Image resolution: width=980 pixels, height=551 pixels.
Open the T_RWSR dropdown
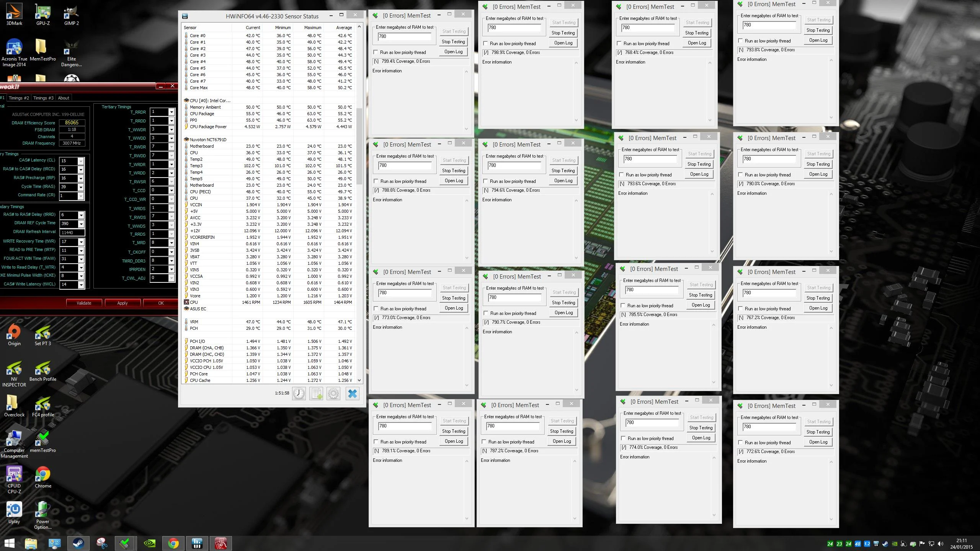tap(171, 182)
